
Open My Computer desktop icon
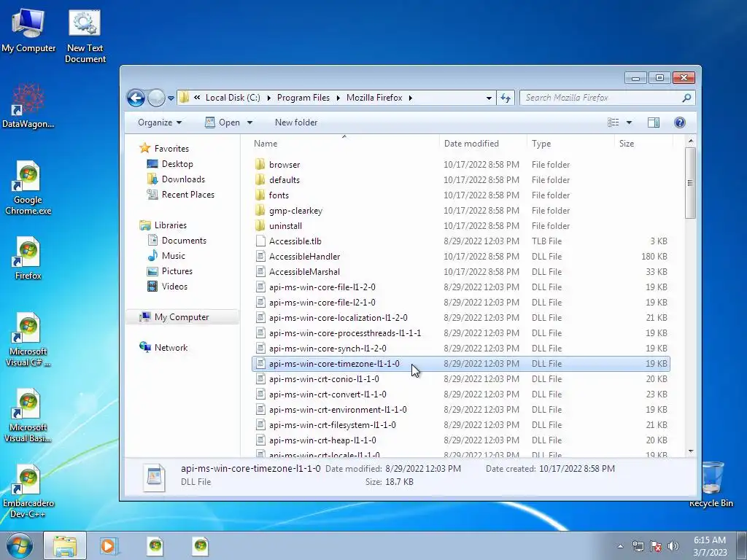click(x=28, y=30)
